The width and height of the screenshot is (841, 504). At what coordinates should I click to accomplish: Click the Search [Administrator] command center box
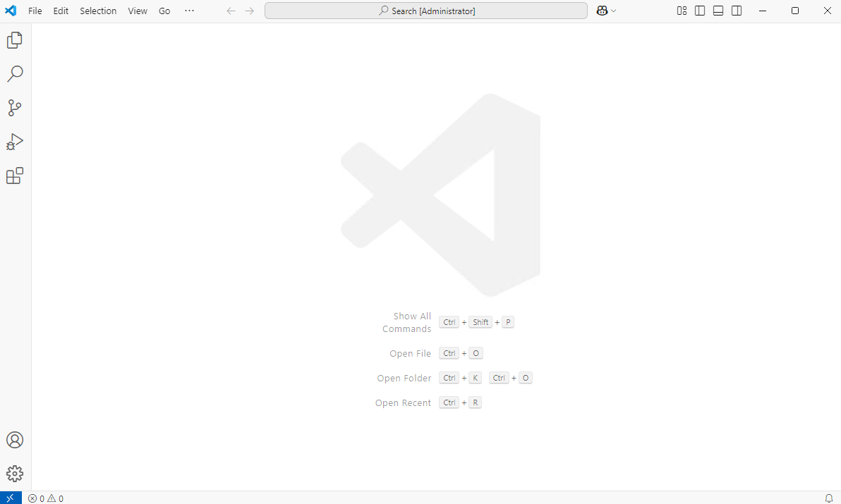tap(426, 11)
